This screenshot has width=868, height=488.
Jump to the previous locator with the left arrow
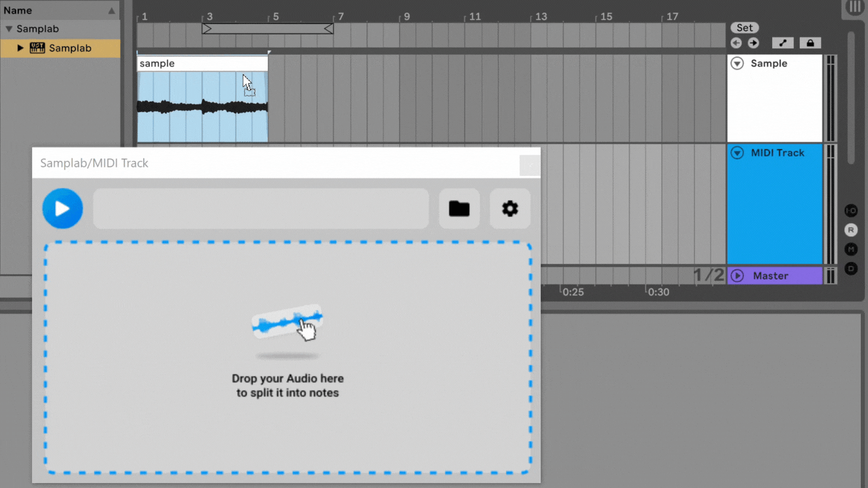pyautogui.click(x=736, y=43)
